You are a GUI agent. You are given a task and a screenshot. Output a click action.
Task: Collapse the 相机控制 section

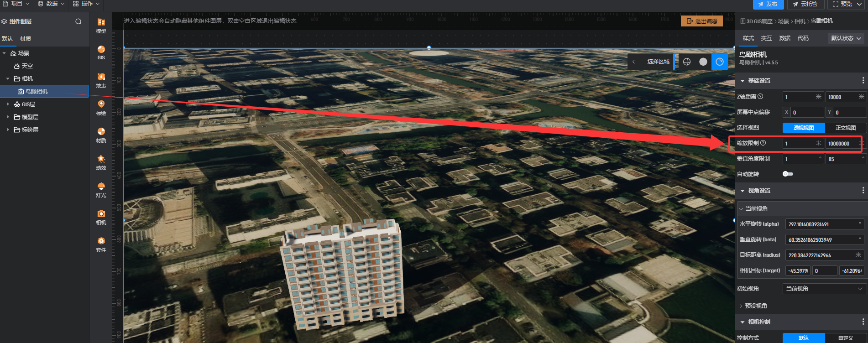[743, 322]
